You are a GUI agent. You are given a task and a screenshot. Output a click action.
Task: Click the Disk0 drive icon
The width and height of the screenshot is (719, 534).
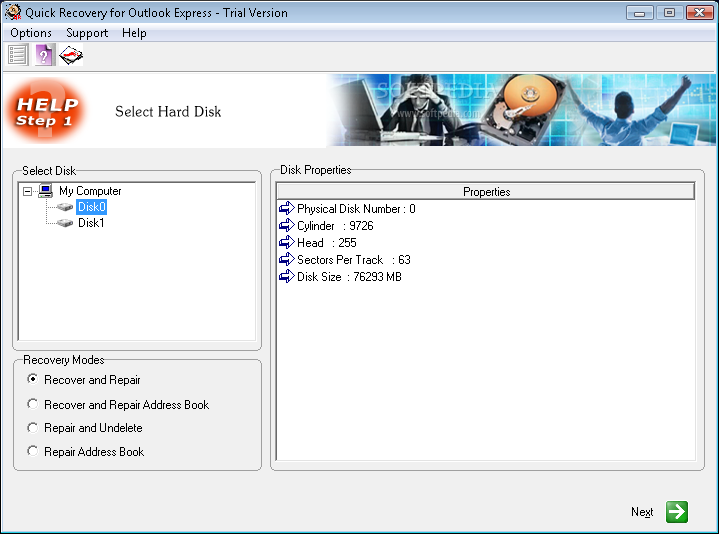(x=65, y=207)
